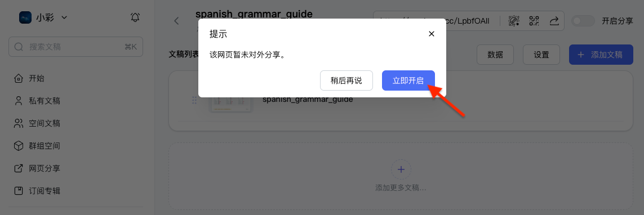
Task: Click the person icon beside 私有文稿
Action: [x=19, y=101]
